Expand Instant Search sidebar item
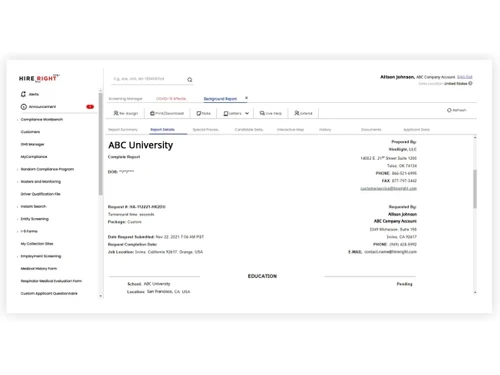500x375 pixels. coord(17,207)
